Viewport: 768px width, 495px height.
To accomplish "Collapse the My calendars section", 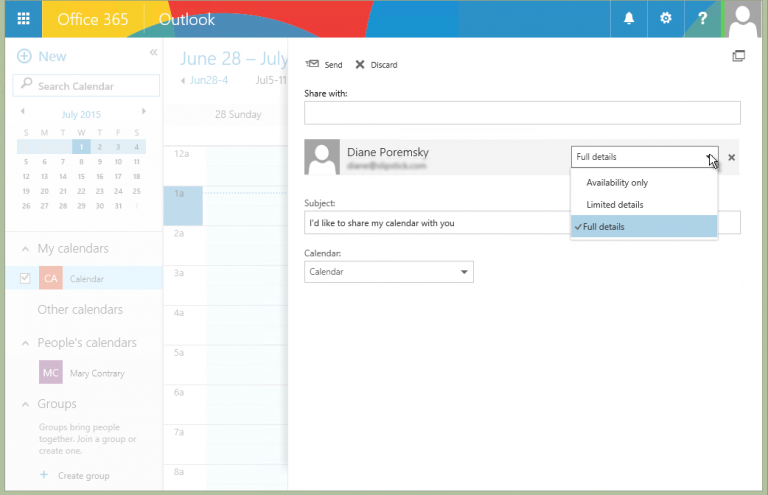I will pyautogui.click(x=25, y=249).
